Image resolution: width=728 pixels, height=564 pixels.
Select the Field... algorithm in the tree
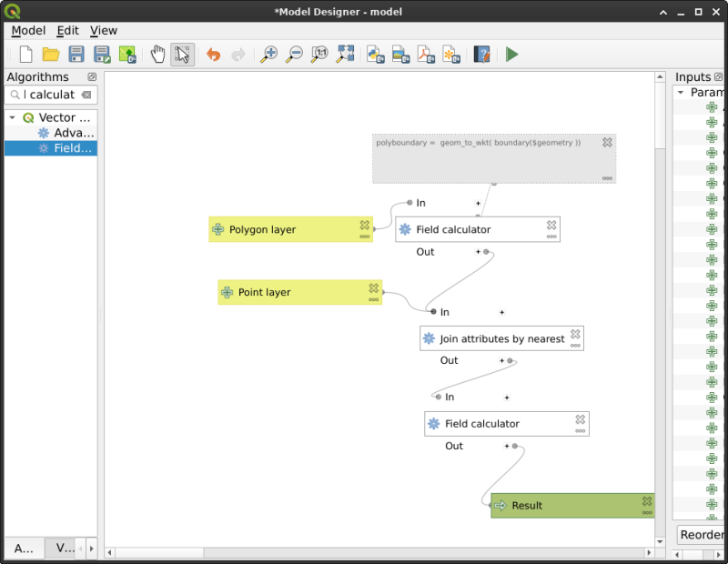51,148
